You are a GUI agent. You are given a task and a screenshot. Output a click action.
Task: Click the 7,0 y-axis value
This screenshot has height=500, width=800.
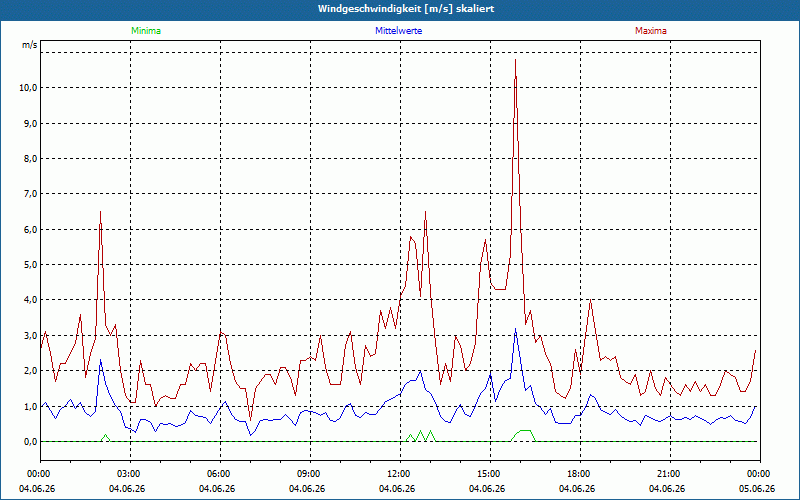(30, 194)
